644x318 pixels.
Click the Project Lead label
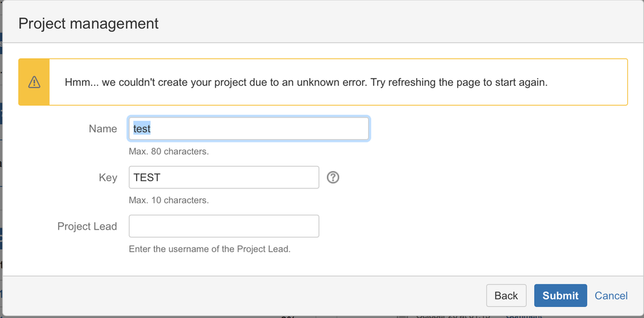point(87,226)
